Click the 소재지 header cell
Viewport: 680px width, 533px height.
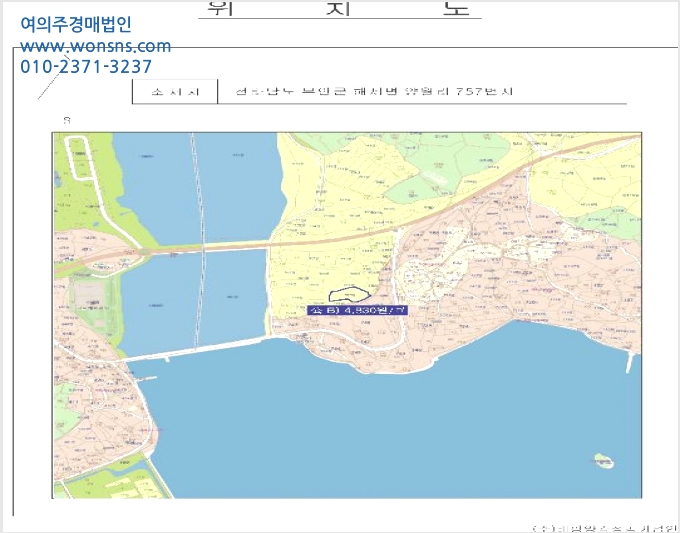click(175, 92)
